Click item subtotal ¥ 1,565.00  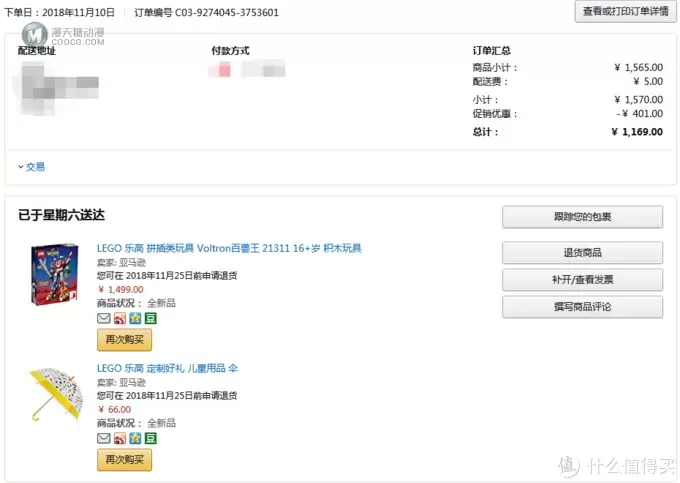click(x=639, y=68)
